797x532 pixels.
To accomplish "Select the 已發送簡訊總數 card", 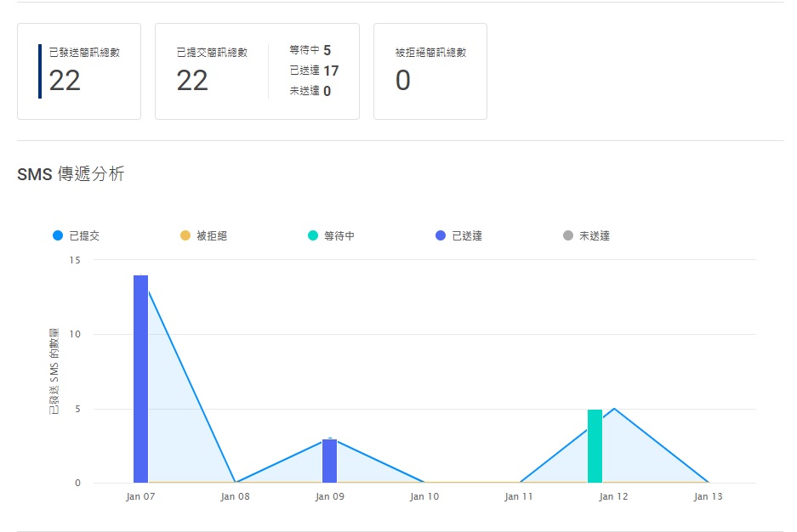I will click(79, 71).
